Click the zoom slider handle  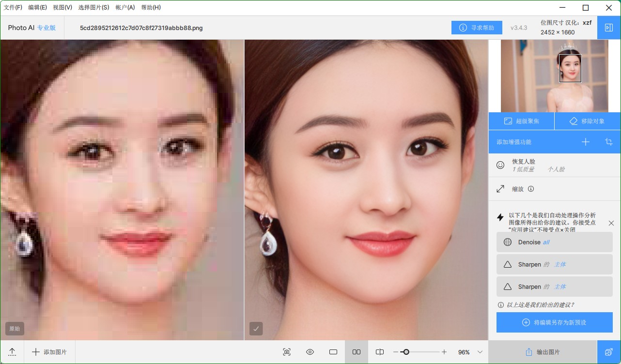pyautogui.click(x=406, y=352)
